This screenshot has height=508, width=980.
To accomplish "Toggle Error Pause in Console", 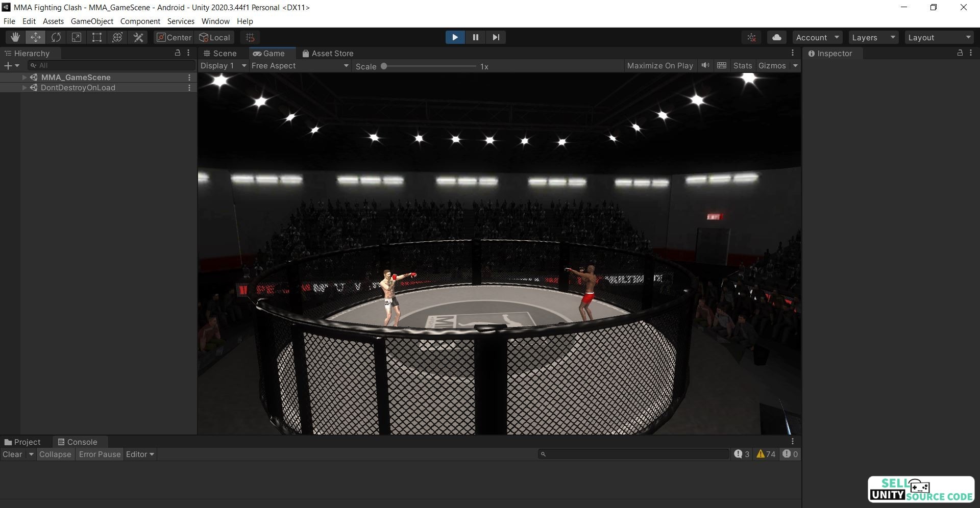I will 100,454.
